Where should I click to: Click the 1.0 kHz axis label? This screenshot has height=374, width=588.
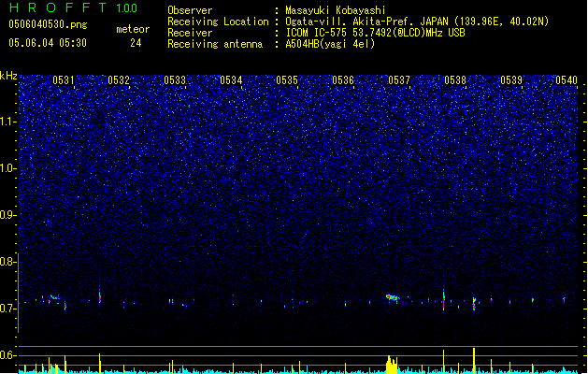[x=7, y=168]
